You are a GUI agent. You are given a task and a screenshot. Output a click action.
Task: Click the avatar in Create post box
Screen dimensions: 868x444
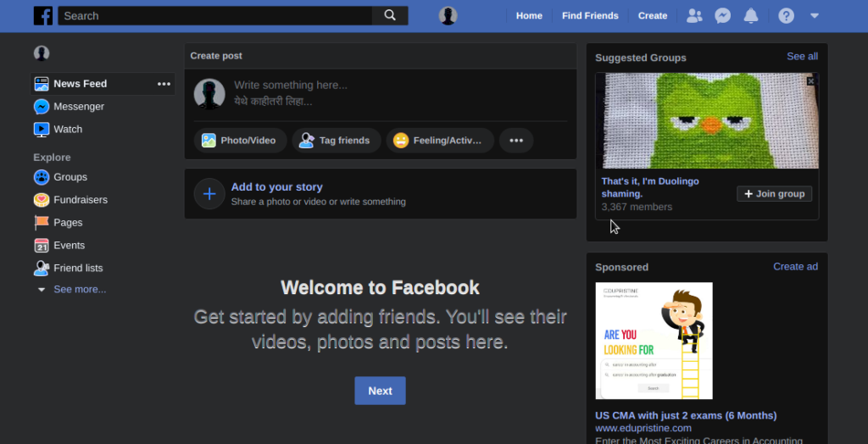(x=209, y=93)
